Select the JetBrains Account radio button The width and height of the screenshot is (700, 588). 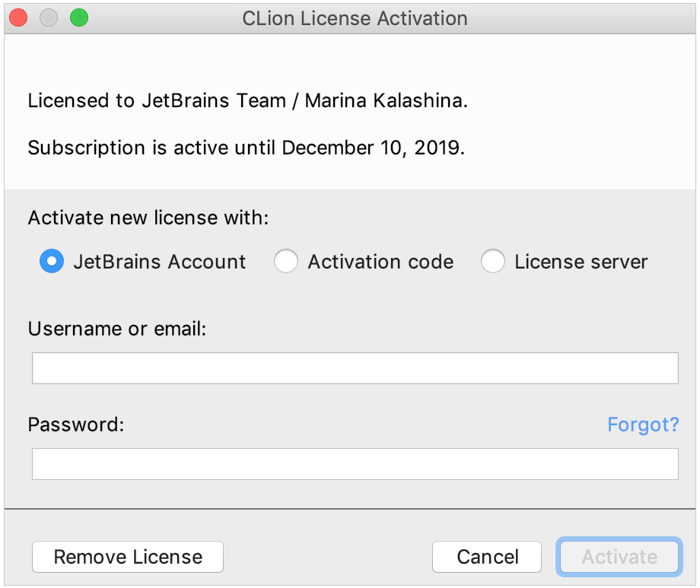pos(52,261)
